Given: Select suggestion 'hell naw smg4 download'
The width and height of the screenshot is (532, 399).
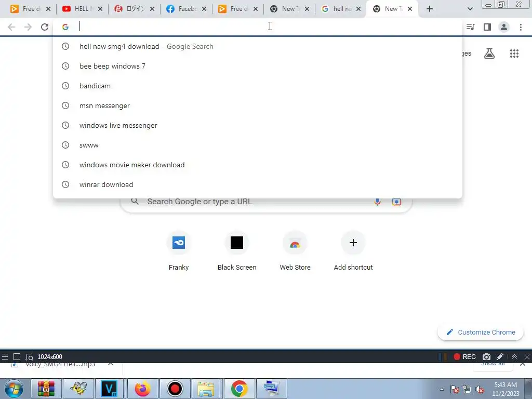Looking at the screenshot, I should [258, 46].
